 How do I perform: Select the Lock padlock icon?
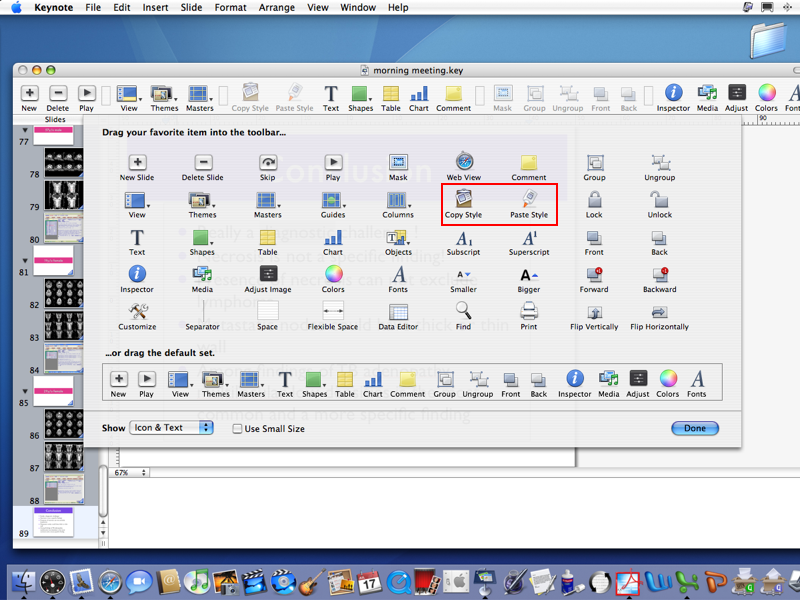pyautogui.click(x=594, y=199)
